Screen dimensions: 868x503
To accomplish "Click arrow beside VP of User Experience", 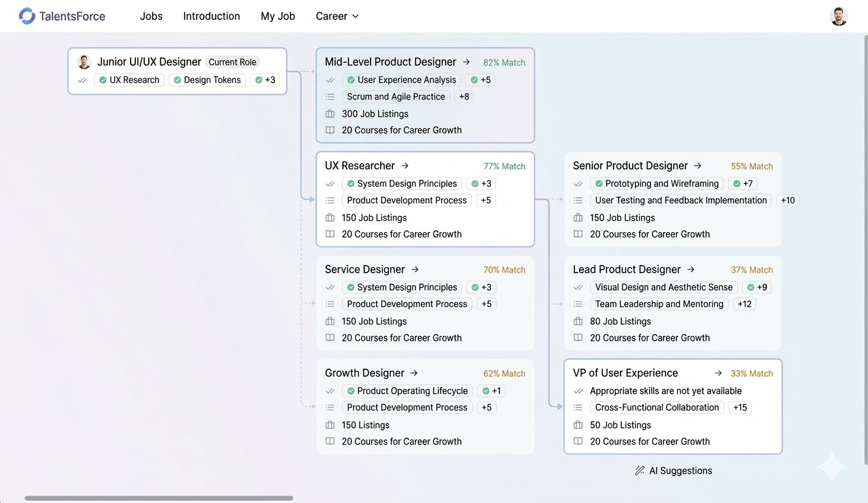I will point(718,373).
